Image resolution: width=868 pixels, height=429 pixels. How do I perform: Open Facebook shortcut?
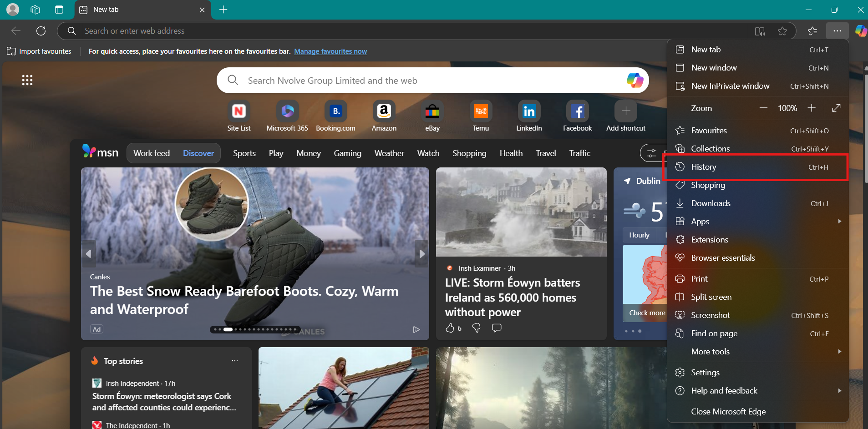click(578, 116)
